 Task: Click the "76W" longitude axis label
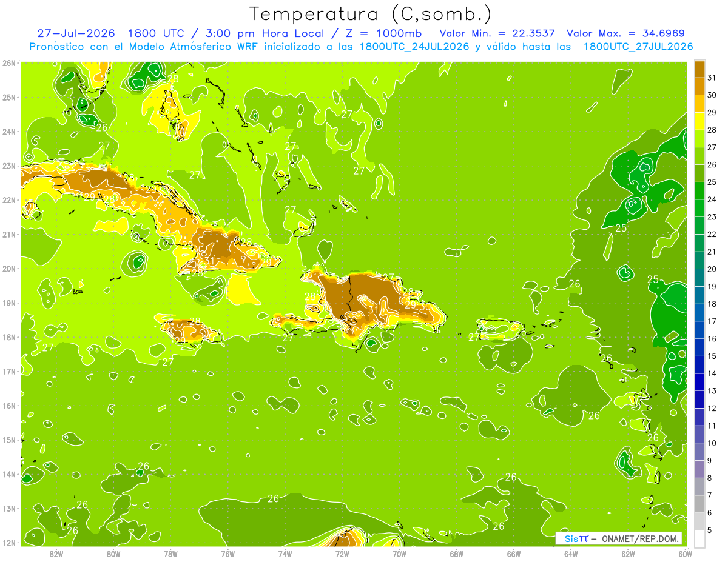pos(227,554)
